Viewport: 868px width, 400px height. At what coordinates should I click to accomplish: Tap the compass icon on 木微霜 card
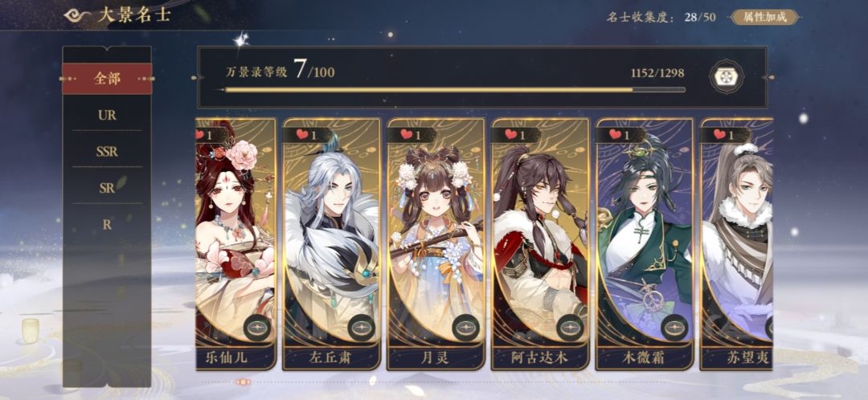(674, 328)
